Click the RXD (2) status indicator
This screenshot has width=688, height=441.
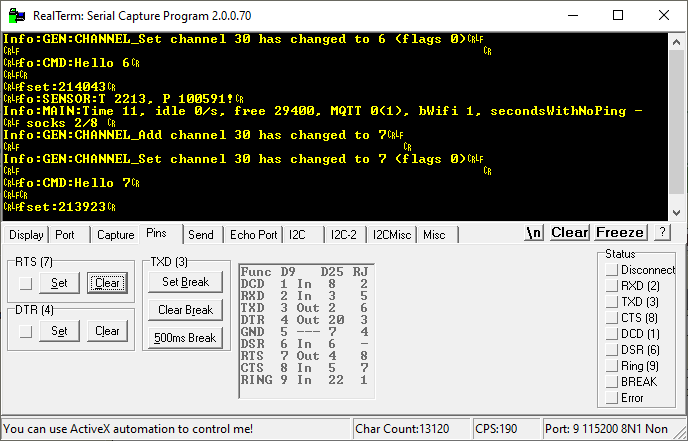point(611,286)
